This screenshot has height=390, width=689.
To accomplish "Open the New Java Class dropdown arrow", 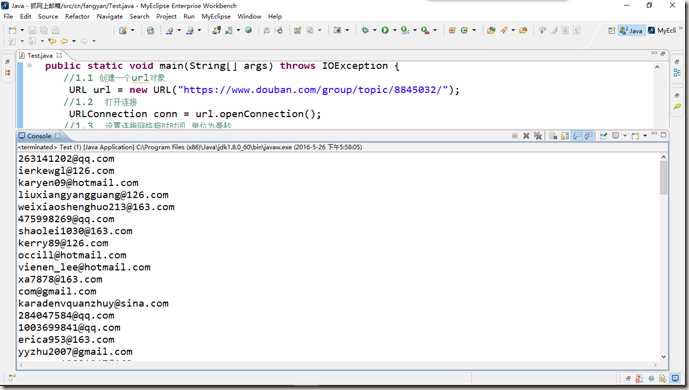I will click(x=474, y=30).
